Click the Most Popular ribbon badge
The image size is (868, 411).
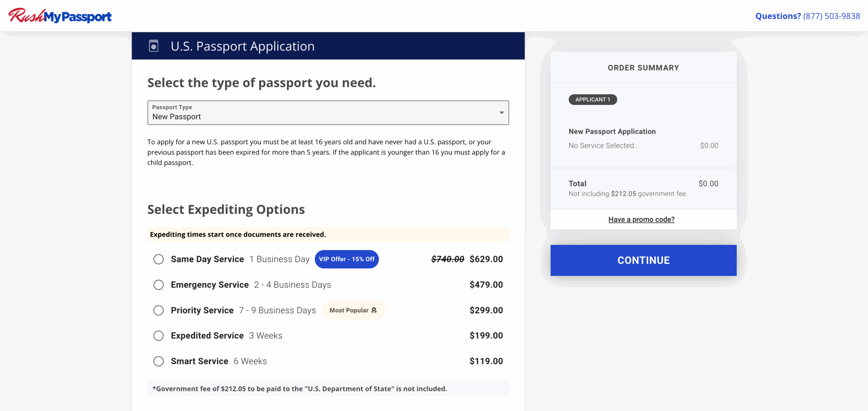click(x=353, y=310)
